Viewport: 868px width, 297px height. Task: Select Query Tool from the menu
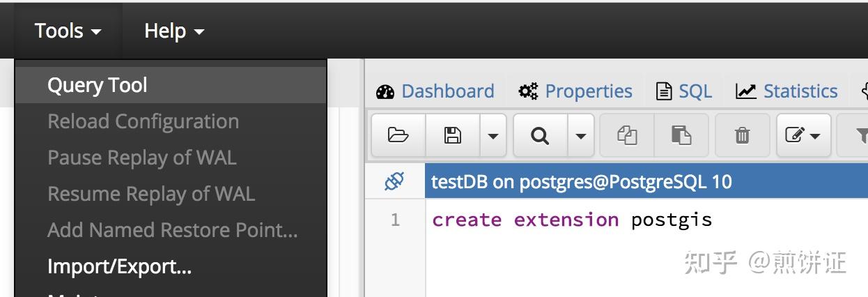[x=98, y=85]
